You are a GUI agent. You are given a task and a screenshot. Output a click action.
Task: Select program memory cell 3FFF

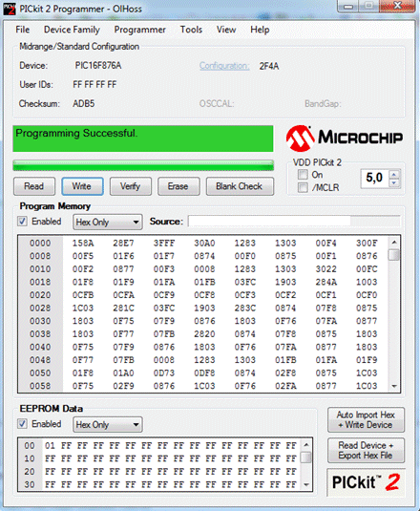pos(164,244)
